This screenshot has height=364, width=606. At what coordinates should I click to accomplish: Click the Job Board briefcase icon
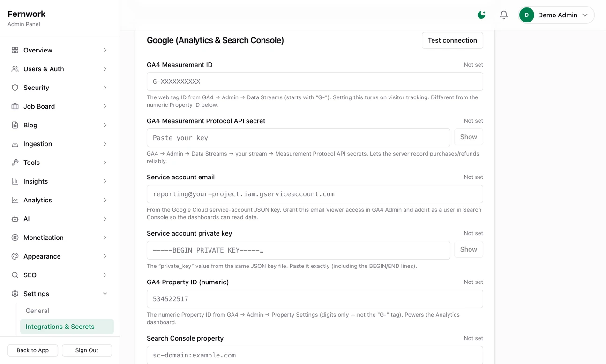(x=15, y=106)
